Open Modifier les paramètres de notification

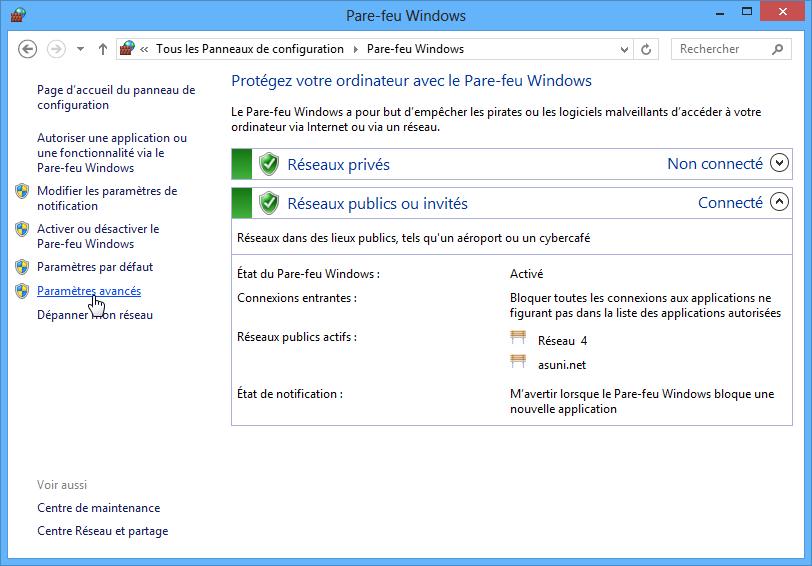click(x=107, y=198)
